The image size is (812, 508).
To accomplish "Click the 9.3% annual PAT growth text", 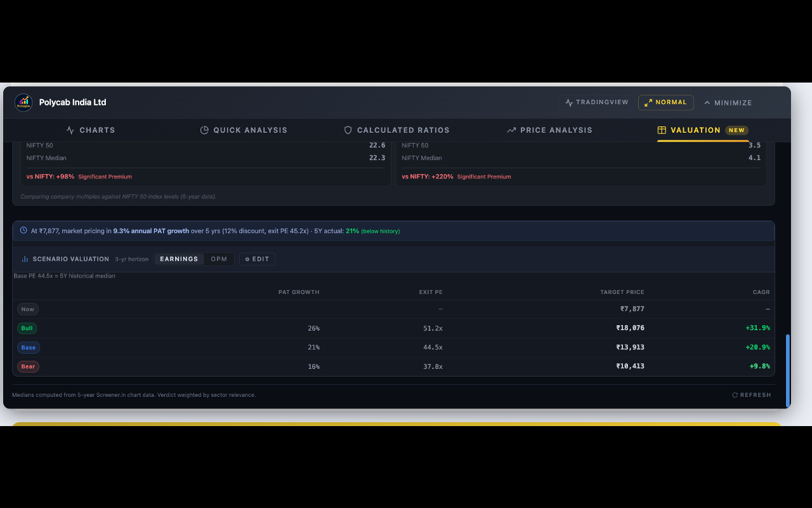I will pos(151,231).
